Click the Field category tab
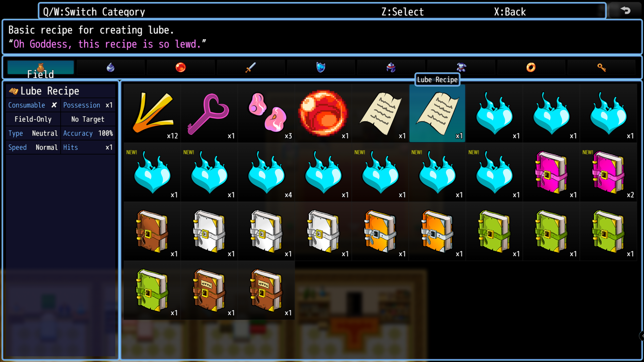The image size is (644, 362). 40,68
